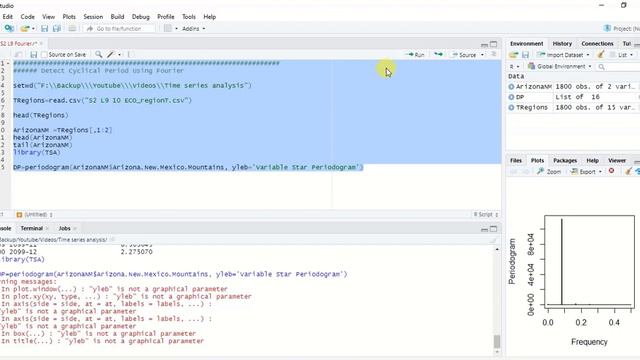Save all open documents icon

(x=57, y=29)
